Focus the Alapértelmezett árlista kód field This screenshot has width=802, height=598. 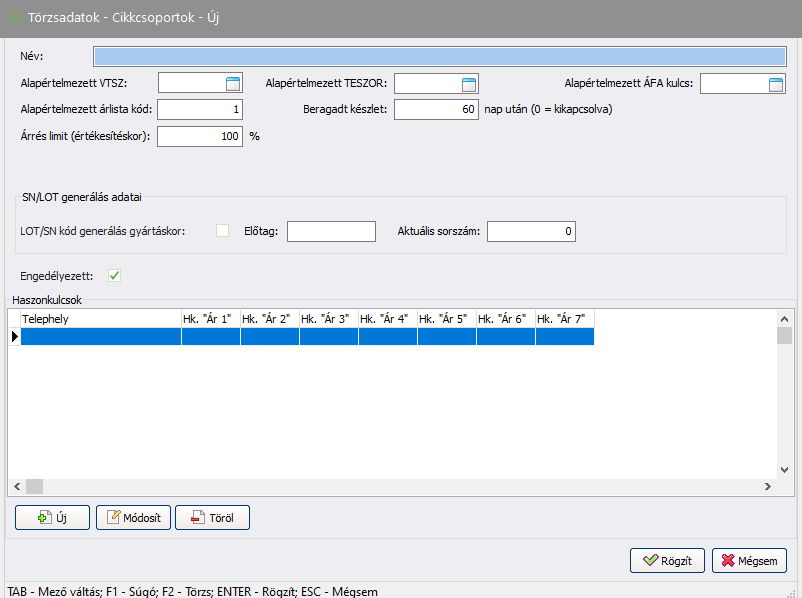[x=200, y=110]
